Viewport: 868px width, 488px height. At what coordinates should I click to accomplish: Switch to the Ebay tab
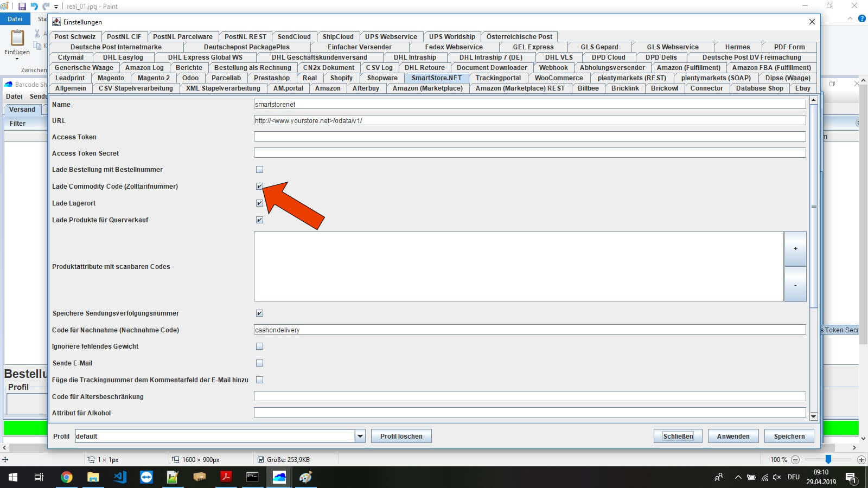pos(803,88)
